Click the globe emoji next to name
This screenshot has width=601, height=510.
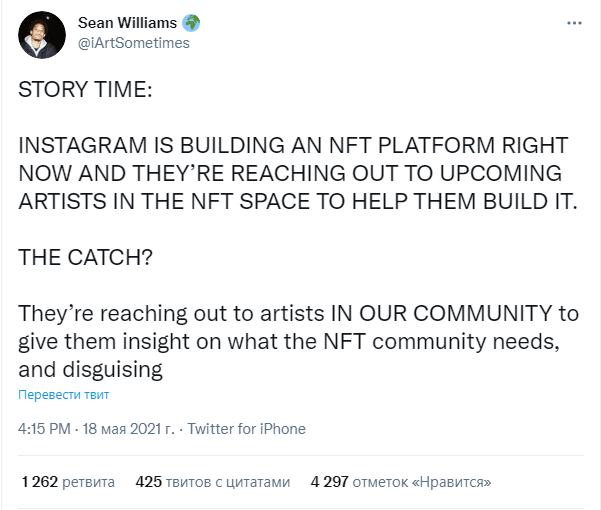click(x=191, y=23)
